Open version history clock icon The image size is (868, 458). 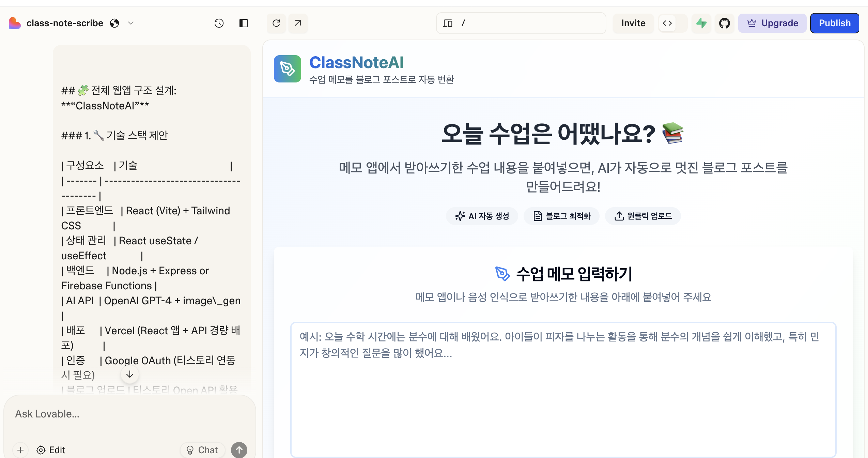coord(219,23)
